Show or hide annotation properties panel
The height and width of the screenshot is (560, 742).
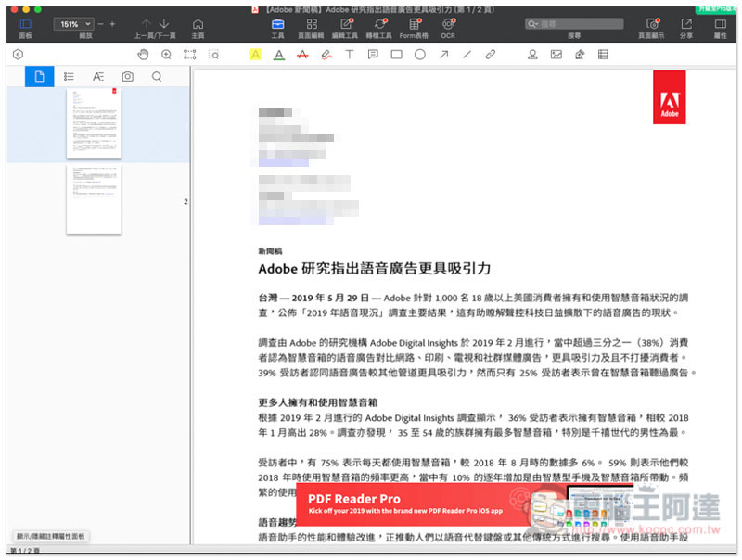pyautogui.click(x=51, y=536)
